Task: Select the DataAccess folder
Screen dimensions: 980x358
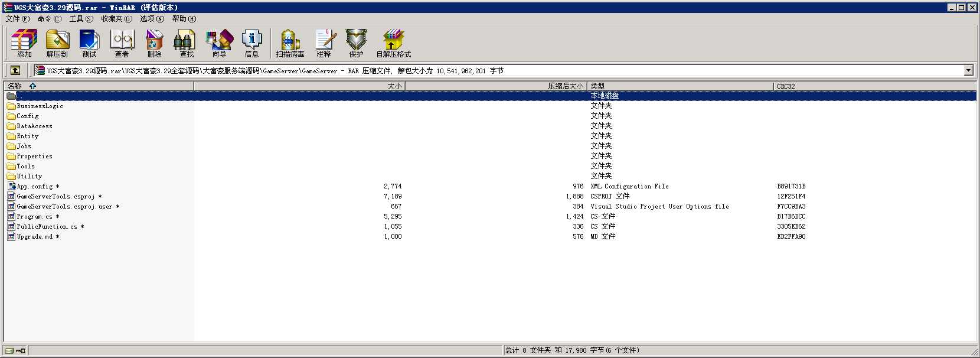Action: 34,126
